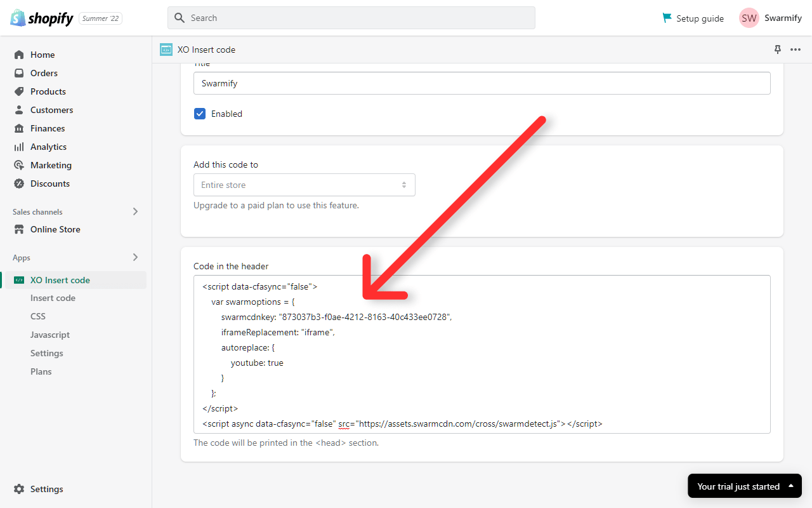This screenshot has height=508, width=812.
Task: Click the Home house icon
Action: tap(19, 55)
